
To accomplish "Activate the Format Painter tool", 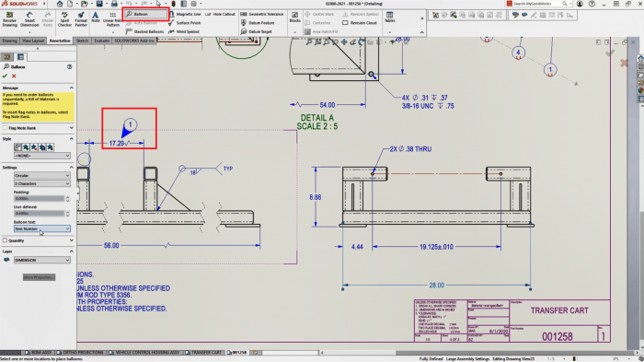I will (x=81, y=19).
